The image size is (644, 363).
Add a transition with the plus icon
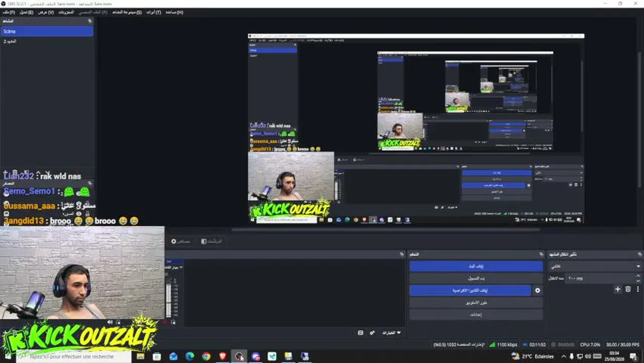pyautogui.click(x=618, y=289)
